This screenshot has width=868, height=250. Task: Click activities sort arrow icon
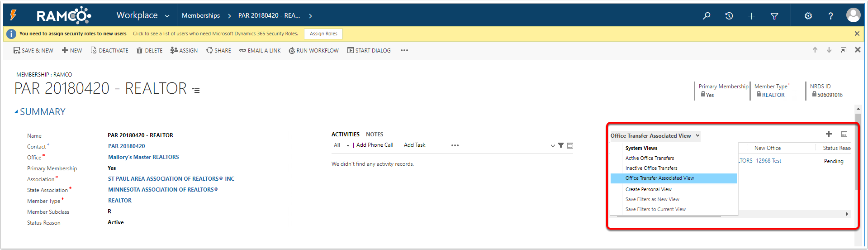click(x=553, y=145)
